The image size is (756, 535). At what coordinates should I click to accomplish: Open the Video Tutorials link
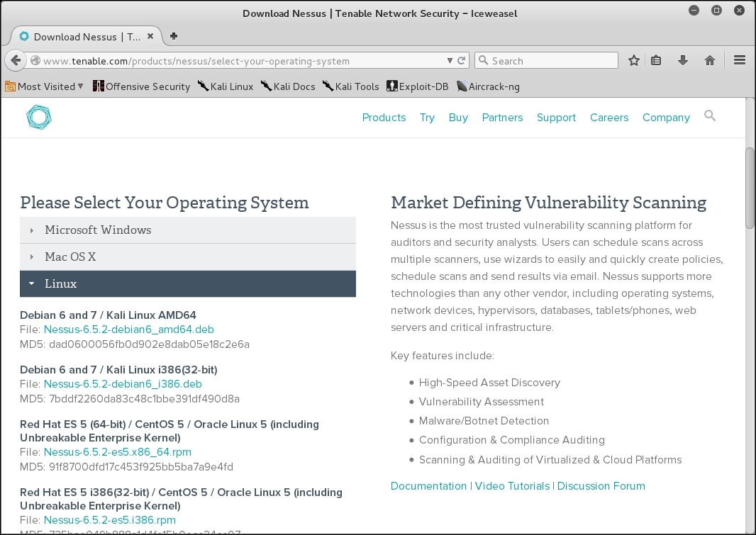(512, 486)
